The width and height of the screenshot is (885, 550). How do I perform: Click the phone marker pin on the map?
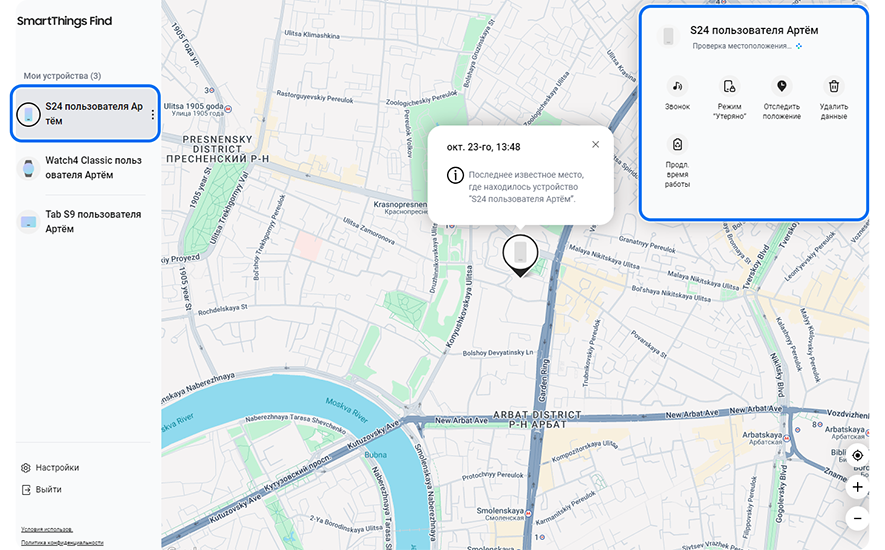pyautogui.click(x=520, y=253)
